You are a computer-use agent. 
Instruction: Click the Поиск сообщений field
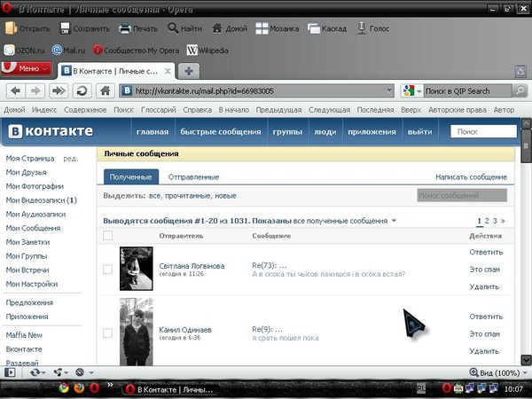[462, 195]
